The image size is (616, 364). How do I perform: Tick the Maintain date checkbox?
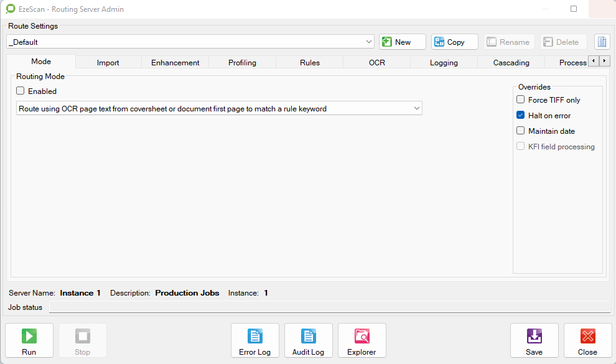pyautogui.click(x=521, y=131)
